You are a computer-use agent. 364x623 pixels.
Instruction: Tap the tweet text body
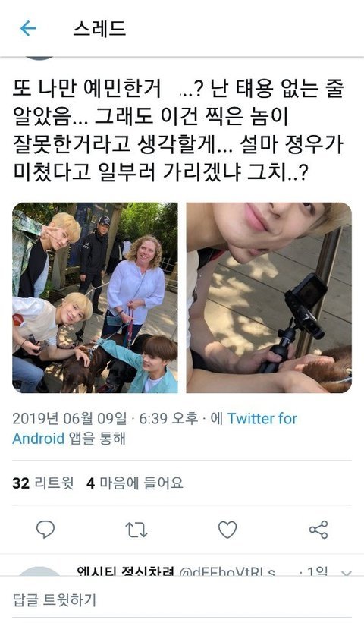(178, 131)
